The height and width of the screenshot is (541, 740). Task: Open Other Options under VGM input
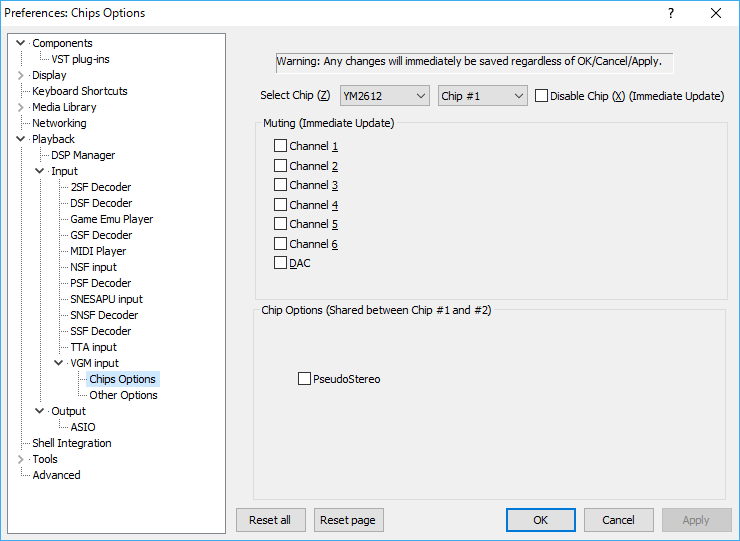coord(123,395)
